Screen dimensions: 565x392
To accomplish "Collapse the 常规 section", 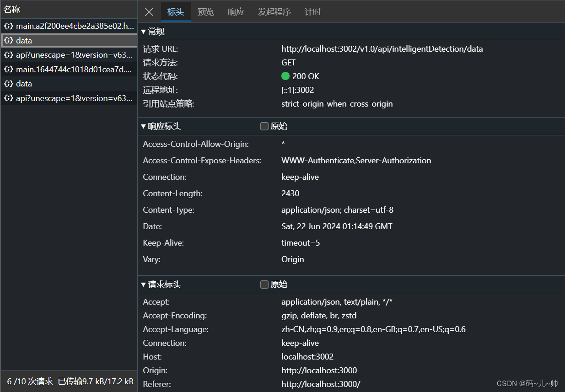I will coord(143,32).
